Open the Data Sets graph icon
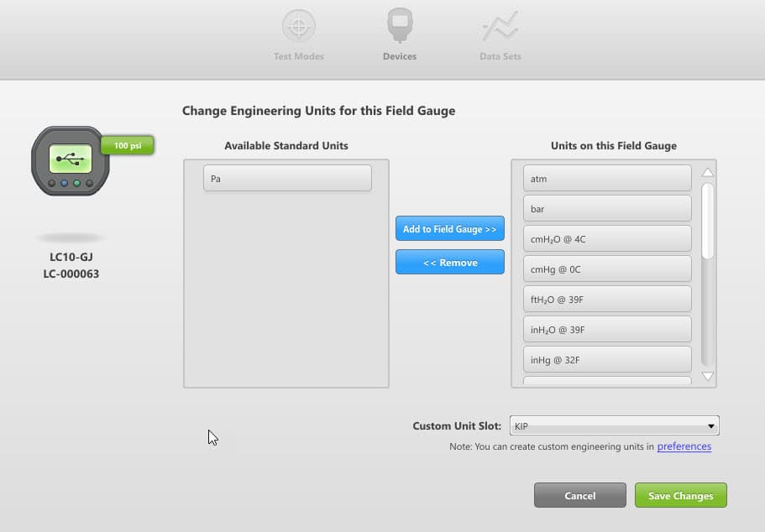Viewport: 765px width, 532px height. point(500,26)
